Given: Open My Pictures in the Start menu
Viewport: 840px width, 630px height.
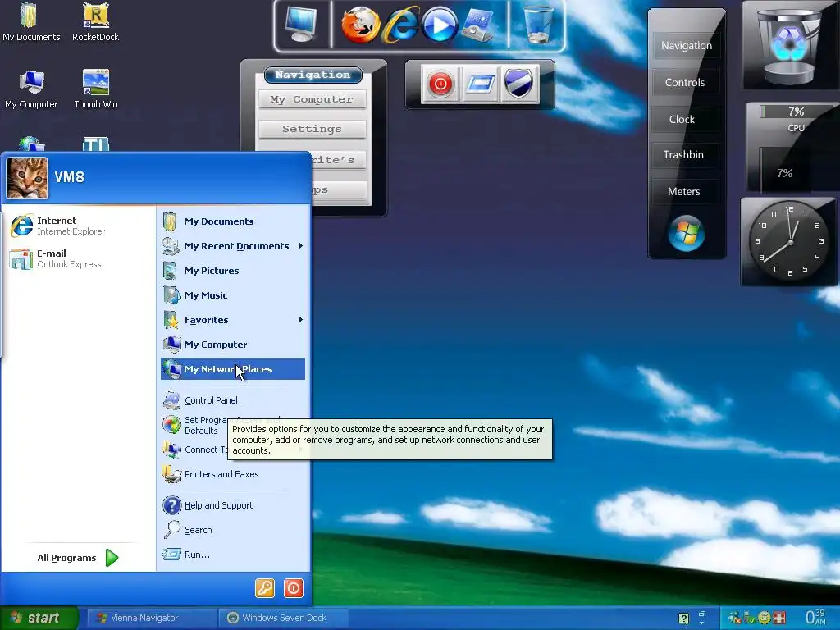Looking at the screenshot, I should coord(233,271).
